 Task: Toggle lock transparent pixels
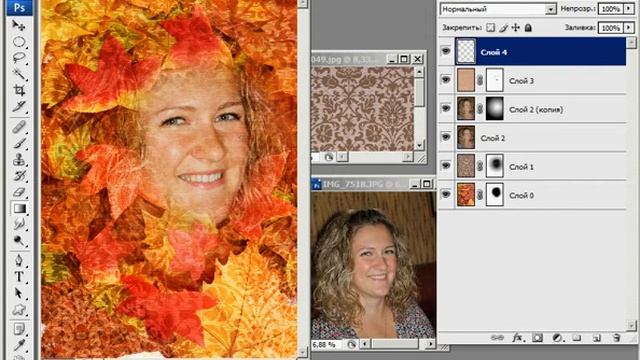tap(491, 28)
